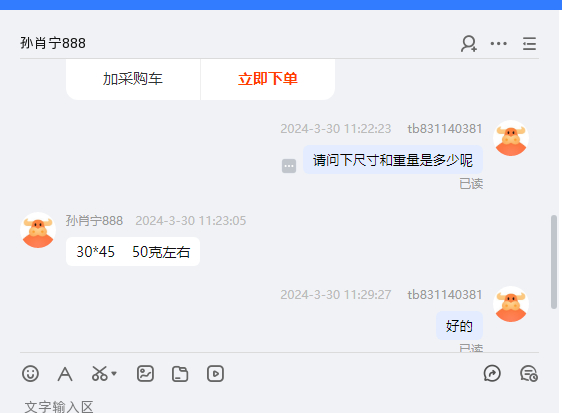Toggle the side panel list icon
The image size is (562, 413).
[x=529, y=44]
